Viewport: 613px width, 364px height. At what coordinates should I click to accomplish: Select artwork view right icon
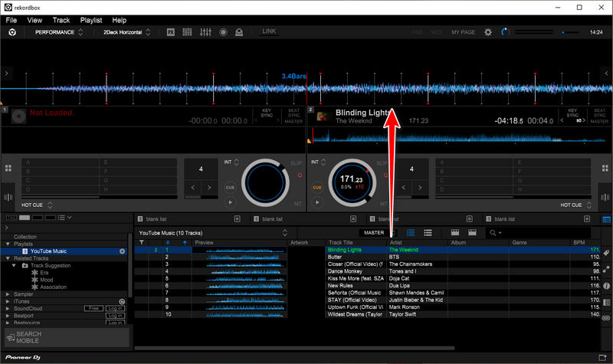(x=472, y=232)
